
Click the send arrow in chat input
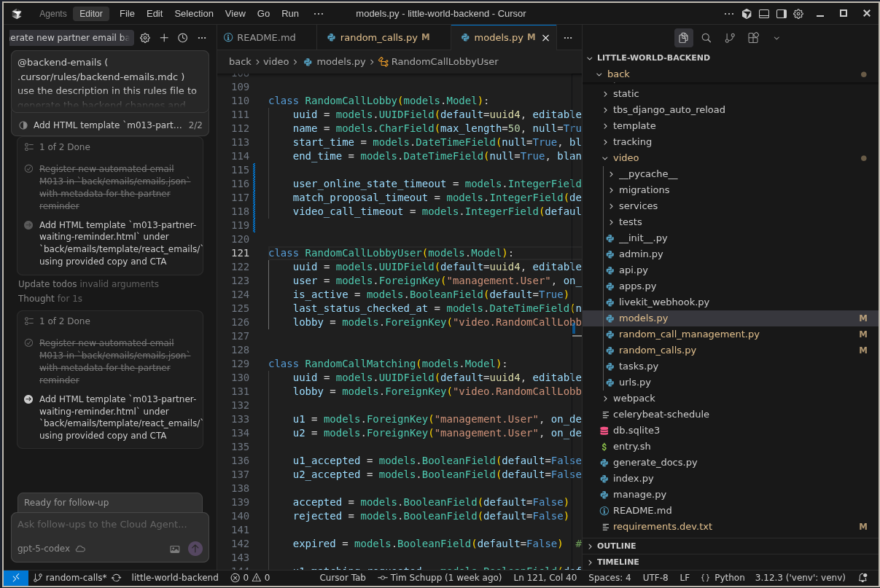195,549
